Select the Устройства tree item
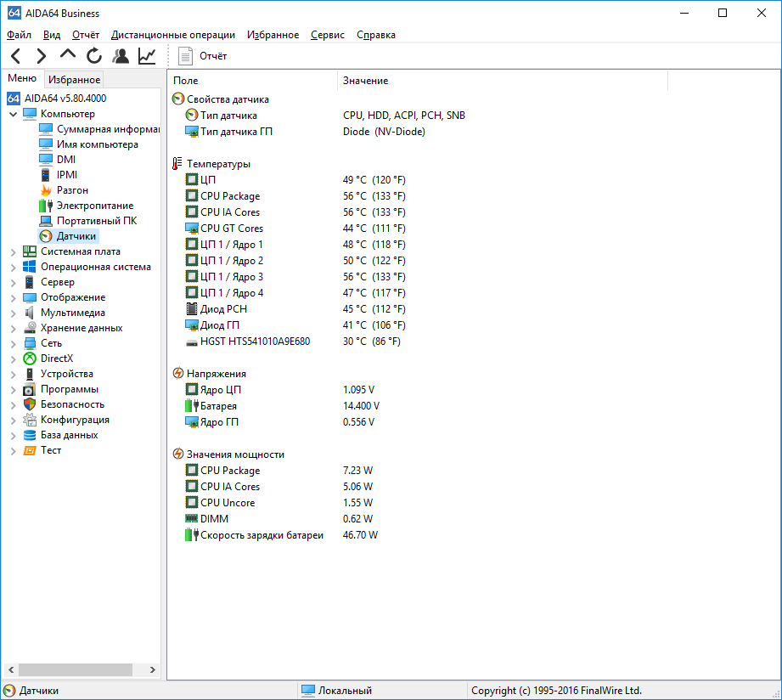 (x=66, y=374)
